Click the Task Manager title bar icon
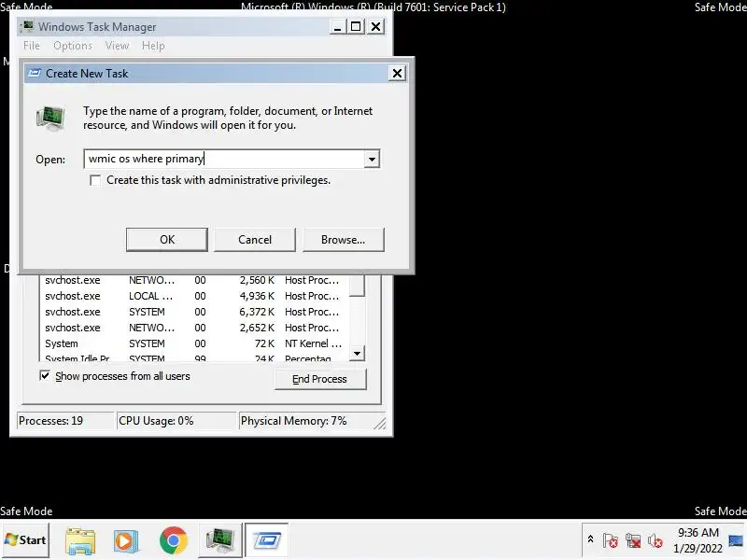Image resolution: width=747 pixels, height=560 pixels. (x=28, y=26)
